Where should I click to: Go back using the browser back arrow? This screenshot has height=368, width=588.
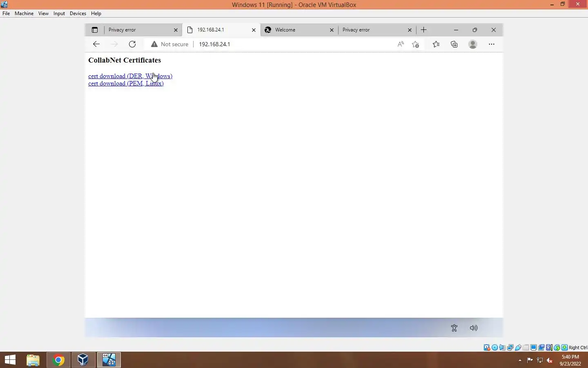(96, 44)
